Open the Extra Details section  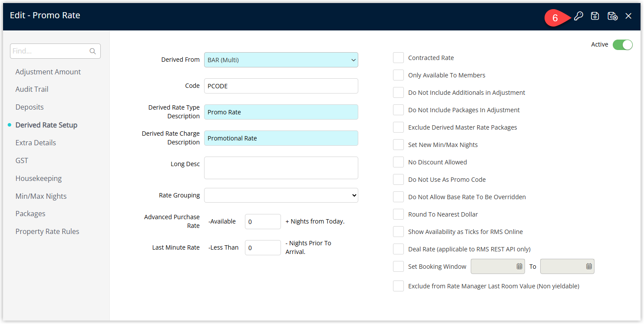pyautogui.click(x=36, y=143)
